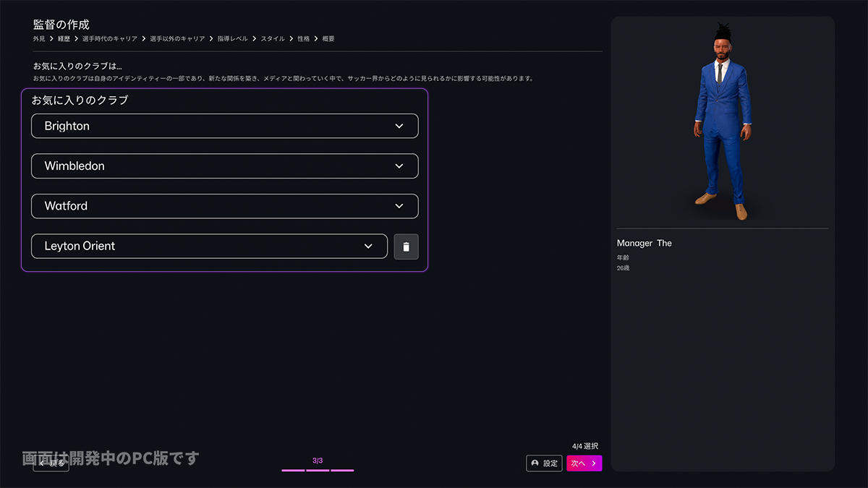Jump to the スタイル breadcrumb step
This screenshot has height=488, width=868.
[x=273, y=38]
